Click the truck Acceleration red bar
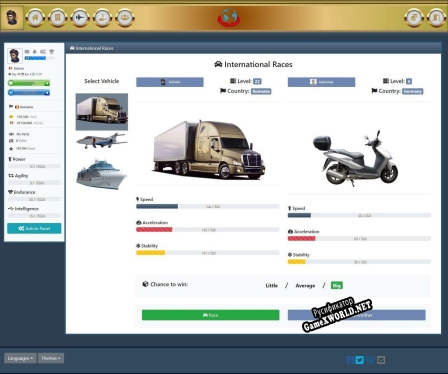448x374 pixels. (x=208, y=230)
